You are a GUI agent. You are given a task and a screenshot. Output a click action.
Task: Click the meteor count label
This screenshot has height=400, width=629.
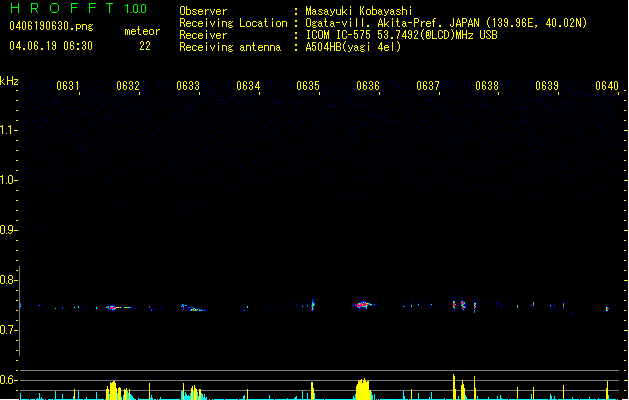click(142, 31)
